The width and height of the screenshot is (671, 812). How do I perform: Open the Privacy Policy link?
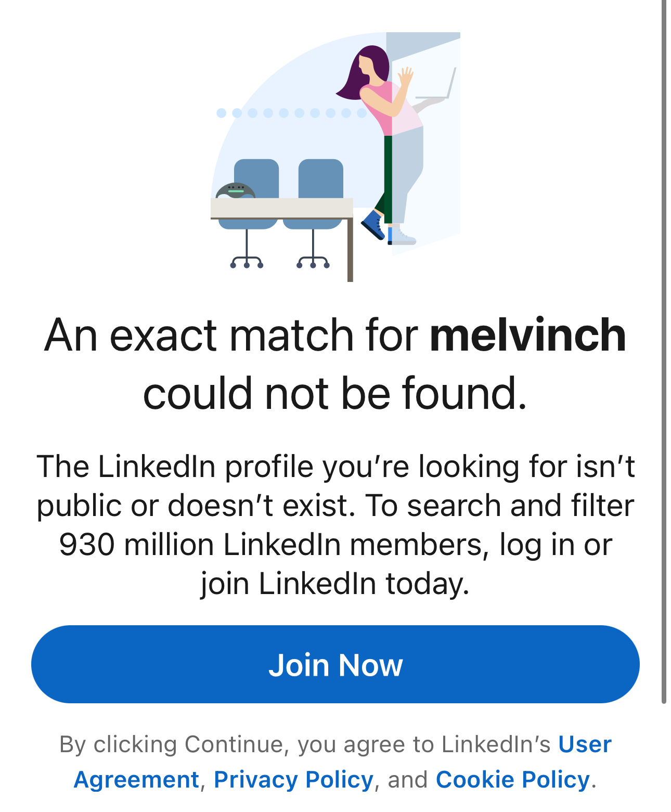point(293,779)
